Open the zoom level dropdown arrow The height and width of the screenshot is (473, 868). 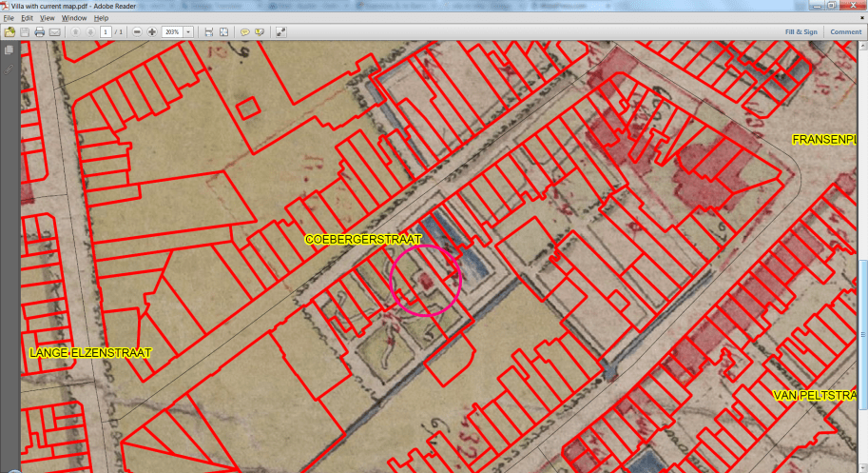tap(189, 31)
